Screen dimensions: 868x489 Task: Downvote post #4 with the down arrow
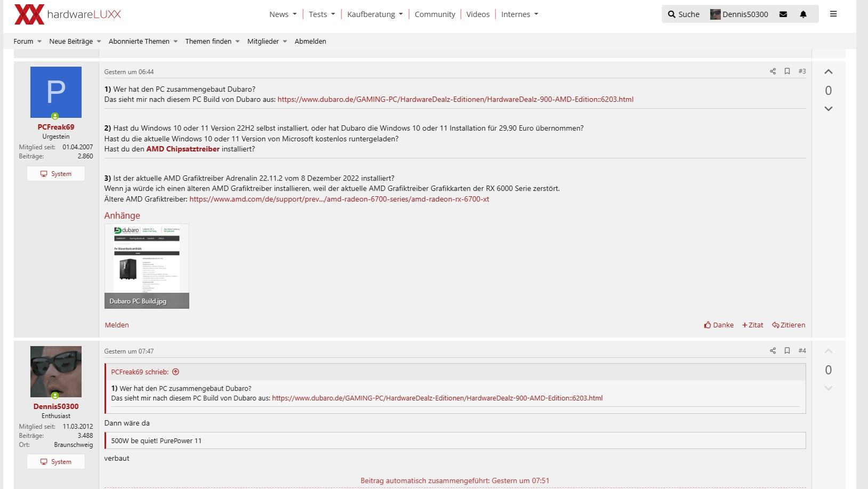coord(828,388)
